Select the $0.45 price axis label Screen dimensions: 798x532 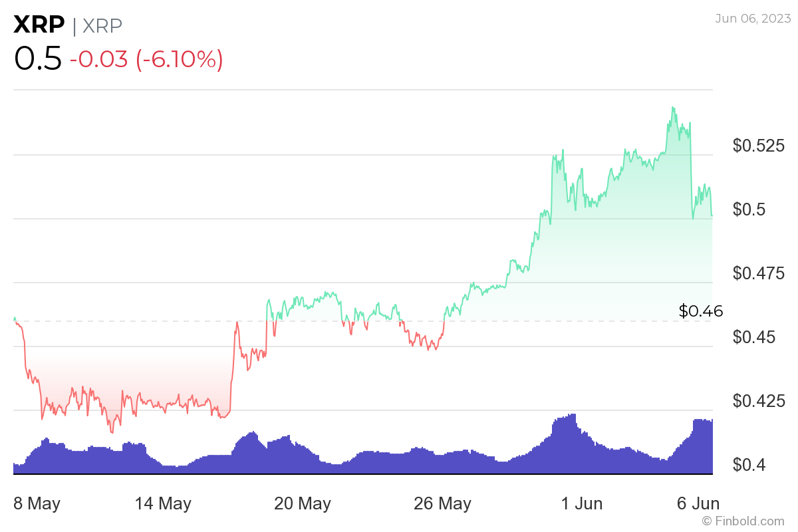[x=755, y=337]
